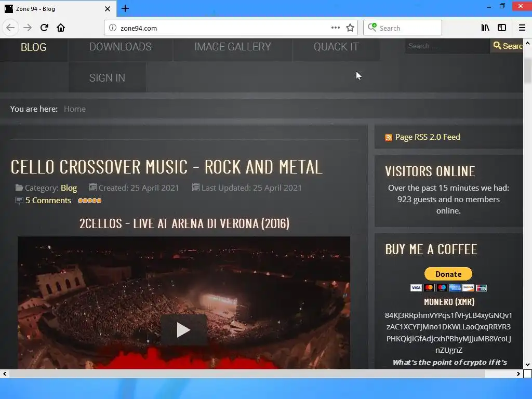The image size is (532, 399).
Task: Click the vertical scrollbar up arrow
Action: (x=527, y=43)
